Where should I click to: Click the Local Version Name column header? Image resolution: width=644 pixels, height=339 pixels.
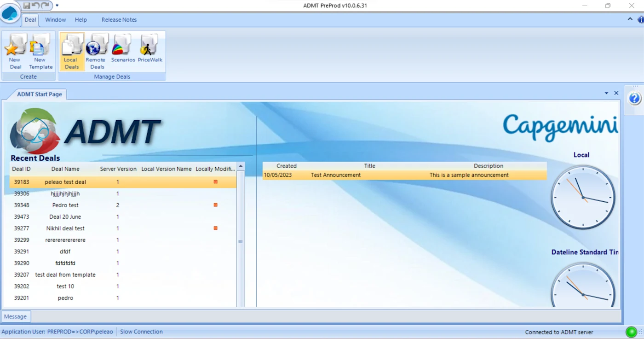[167, 169]
